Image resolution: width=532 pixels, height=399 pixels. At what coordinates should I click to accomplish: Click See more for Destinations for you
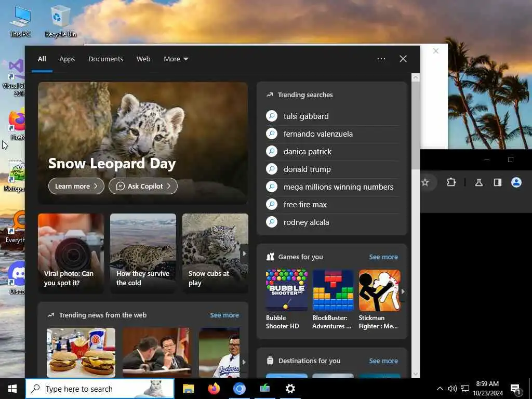383,361
